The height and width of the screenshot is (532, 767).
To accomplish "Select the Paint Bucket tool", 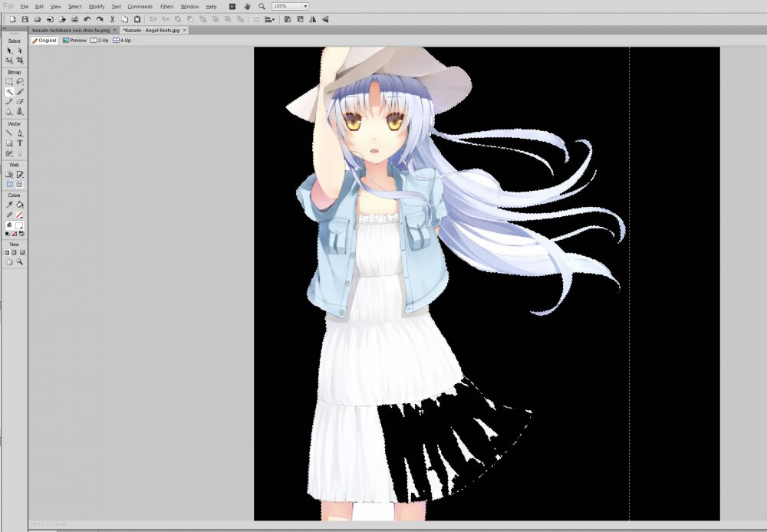I will 20,205.
